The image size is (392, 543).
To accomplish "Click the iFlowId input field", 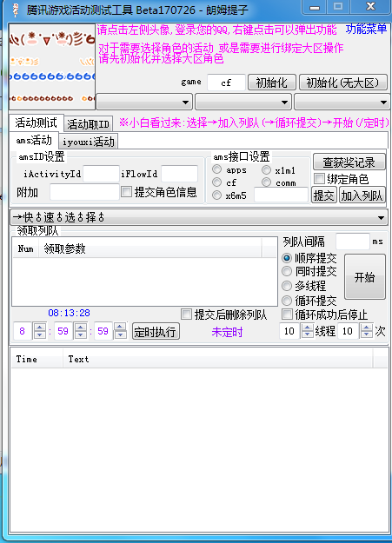I will (179, 174).
